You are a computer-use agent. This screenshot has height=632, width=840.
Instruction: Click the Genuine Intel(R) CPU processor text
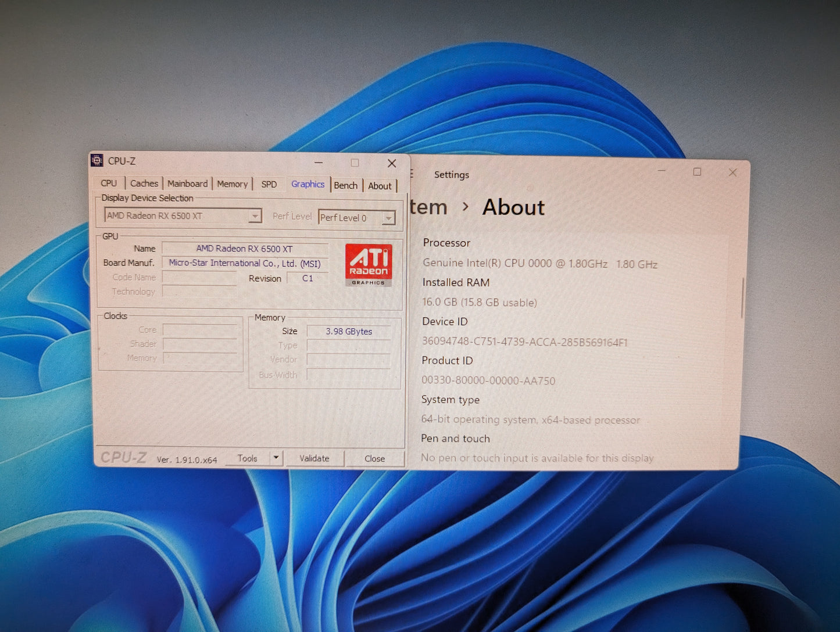click(540, 264)
